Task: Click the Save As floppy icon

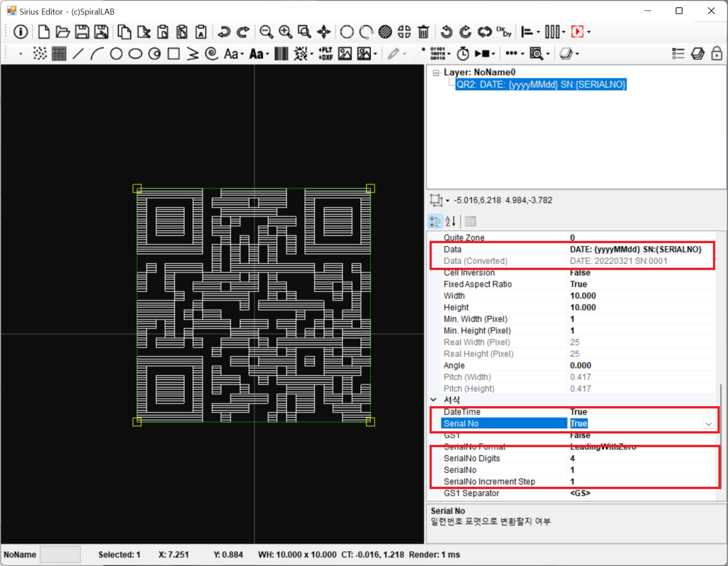Action: click(101, 32)
